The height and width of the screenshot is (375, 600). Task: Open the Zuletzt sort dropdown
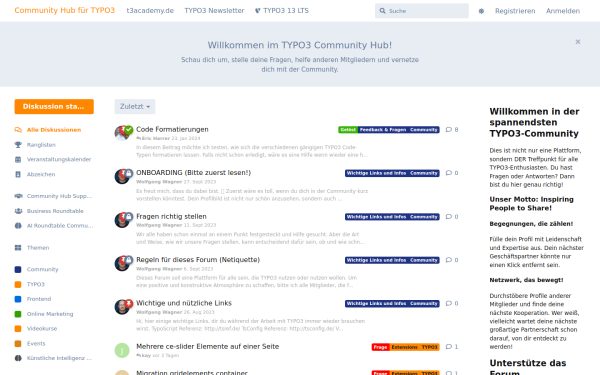[x=135, y=106]
